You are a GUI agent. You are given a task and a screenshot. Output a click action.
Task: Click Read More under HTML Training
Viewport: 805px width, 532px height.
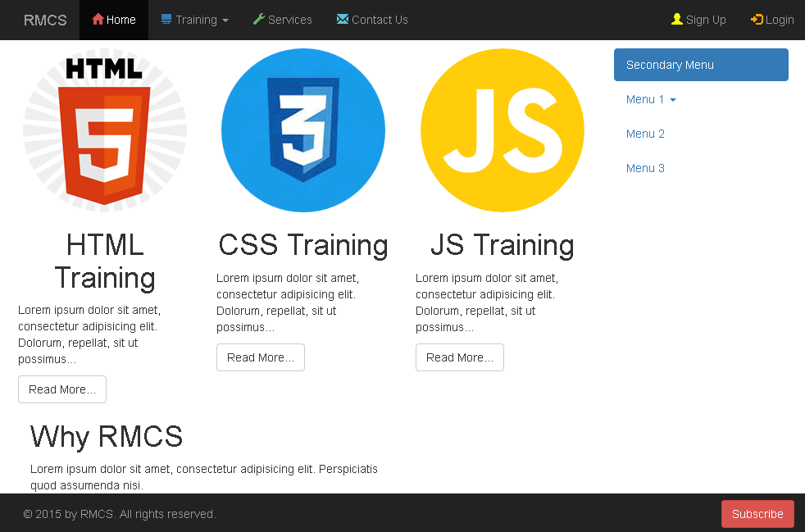tap(62, 389)
